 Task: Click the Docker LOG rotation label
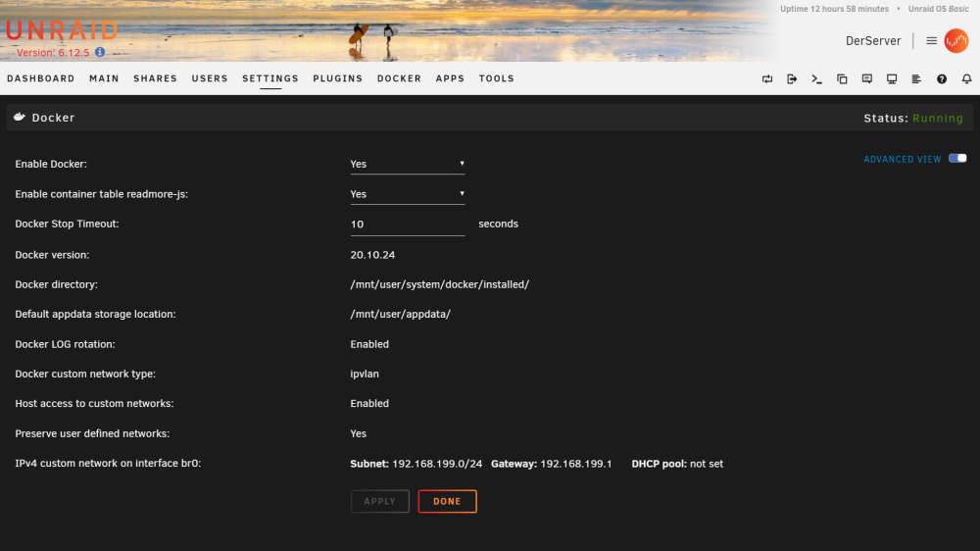click(x=65, y=344)
